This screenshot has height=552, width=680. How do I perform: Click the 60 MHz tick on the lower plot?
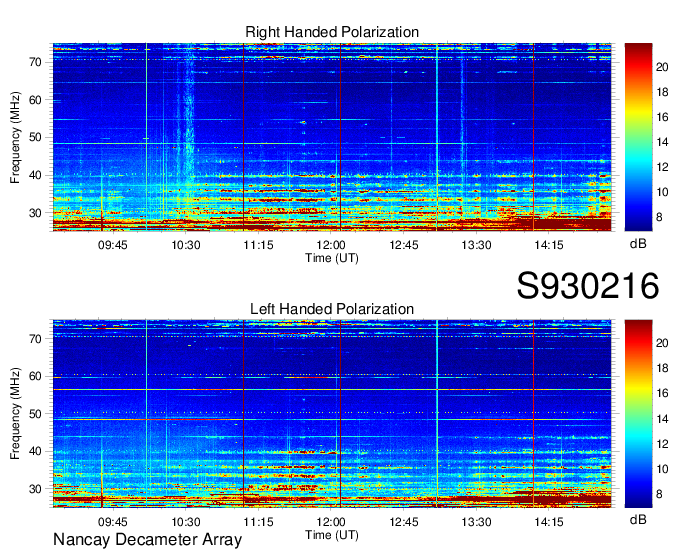(36, 376)
